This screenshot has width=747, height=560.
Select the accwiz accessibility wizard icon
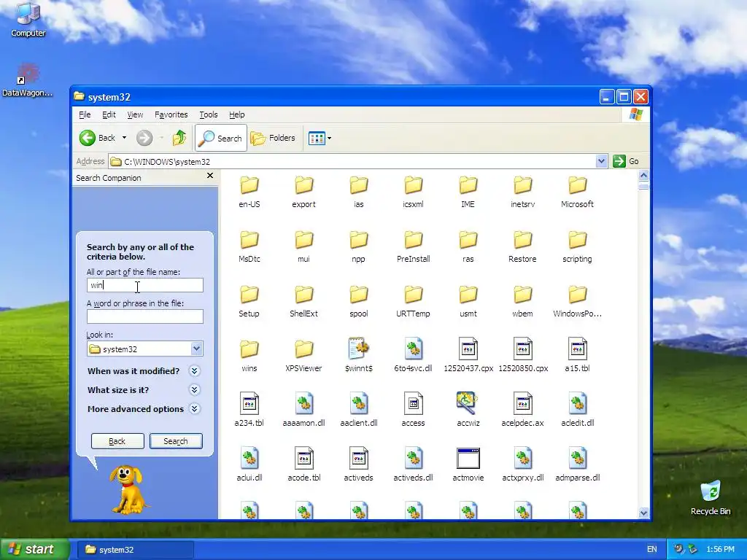[468, 402]
